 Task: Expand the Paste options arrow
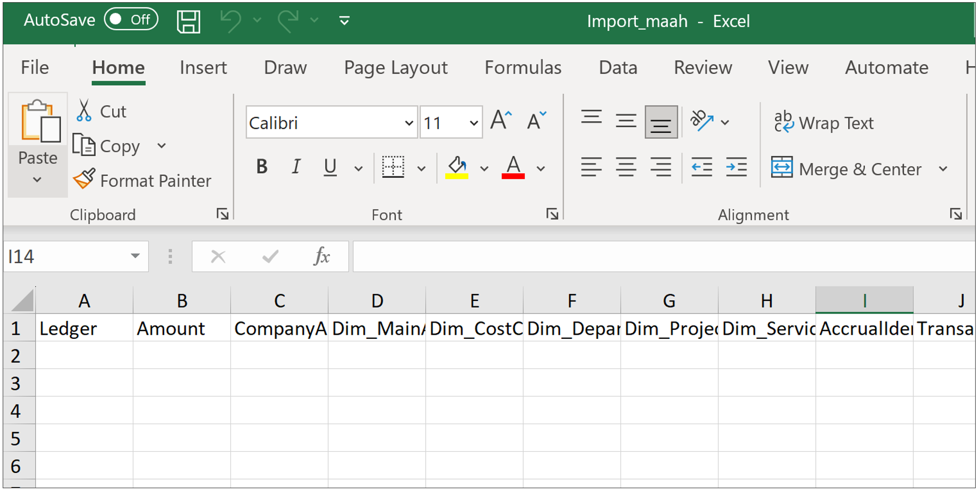pos(37,180)
